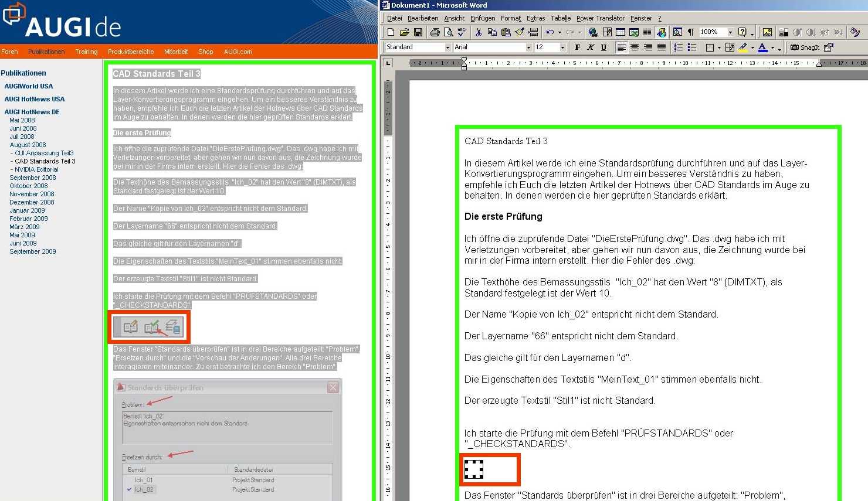Insert a hyperlink with the globe icon
Screen dimensions: 868x501
593,32
